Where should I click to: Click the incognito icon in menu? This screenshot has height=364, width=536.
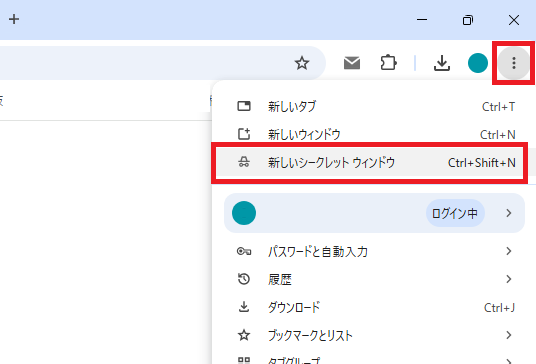click(x=244, y=162)
